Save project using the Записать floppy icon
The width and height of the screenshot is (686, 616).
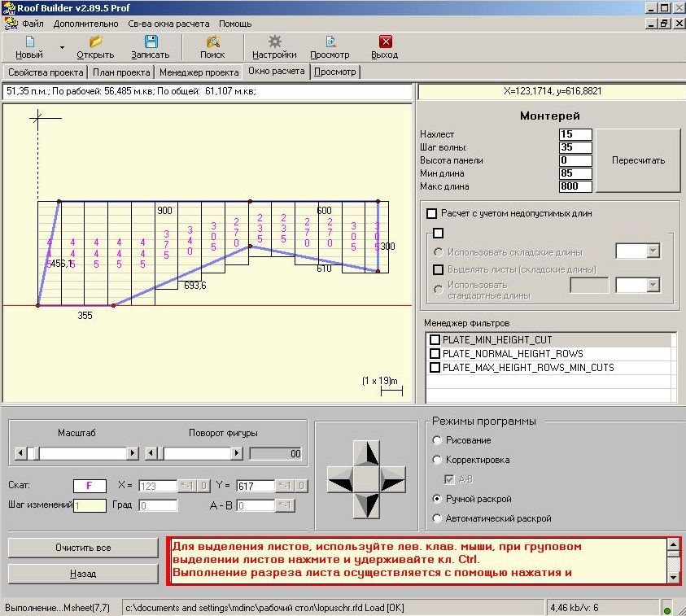[x=151, y=42]
